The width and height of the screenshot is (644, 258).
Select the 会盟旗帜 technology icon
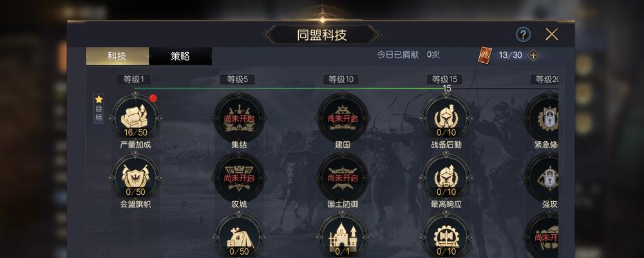[x=135, y=177]
